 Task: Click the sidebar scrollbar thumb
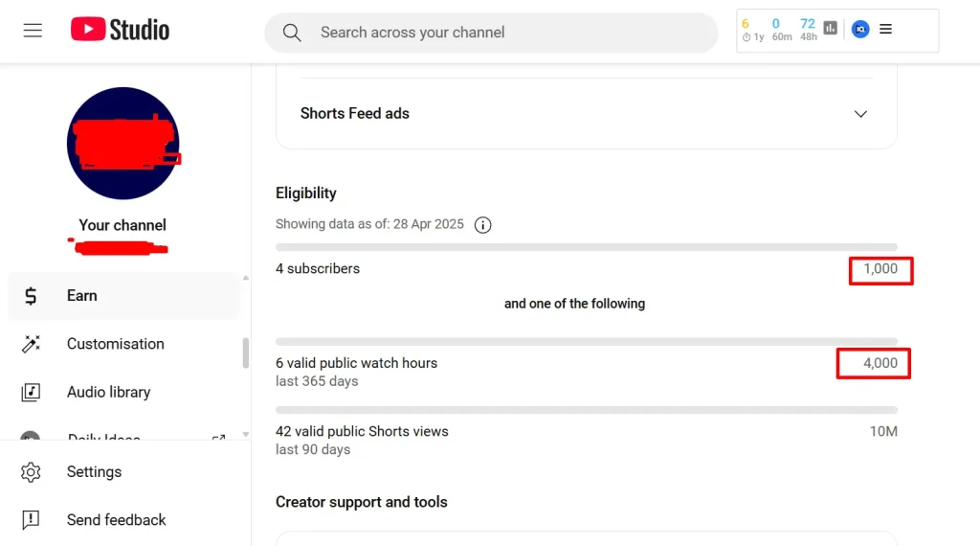point(246,353)
